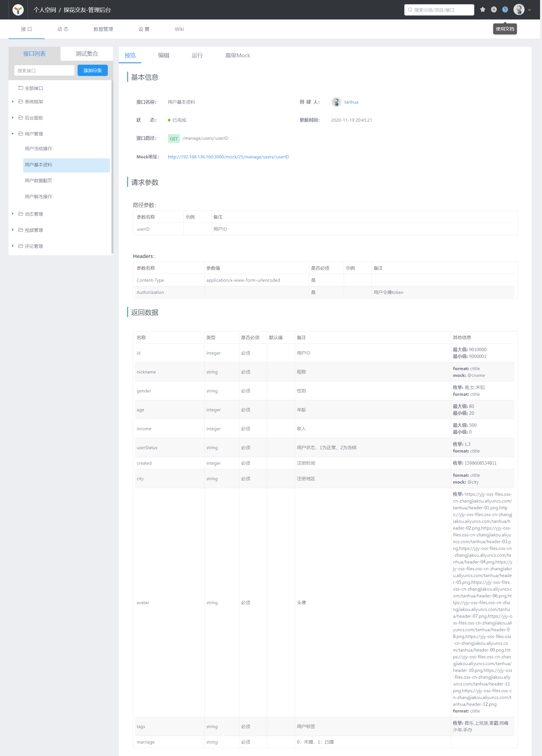The height and width of the screenshot is (756, 542).
Task: Focus the 搜索接口 search field
Action: pyautogui.click(x=44, y=71)
